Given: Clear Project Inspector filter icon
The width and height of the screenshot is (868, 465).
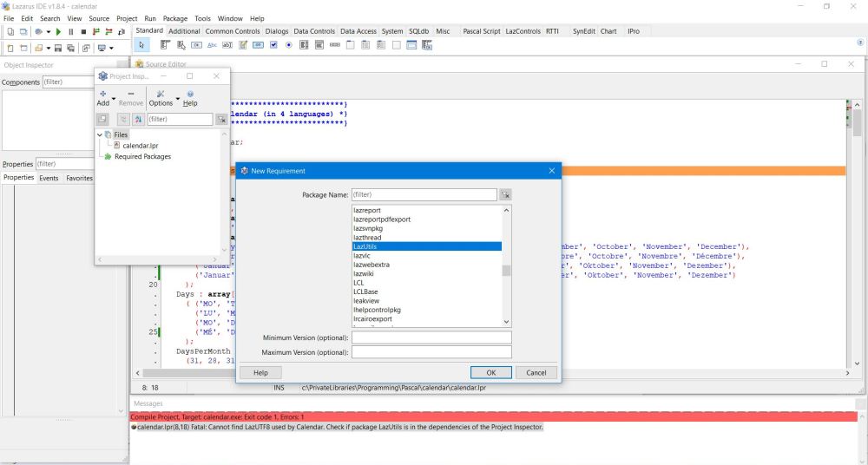Looking at the screenshot, I should (x=221, y=119).
